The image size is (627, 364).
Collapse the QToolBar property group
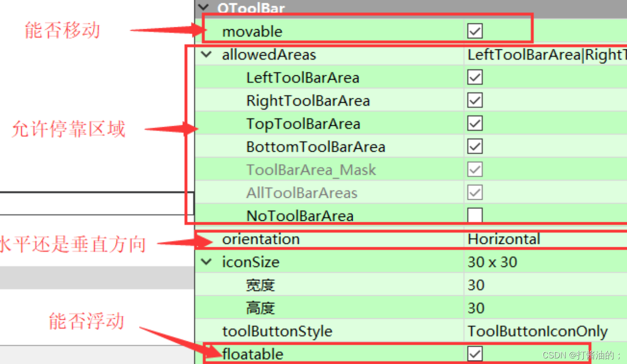(204, 8)
